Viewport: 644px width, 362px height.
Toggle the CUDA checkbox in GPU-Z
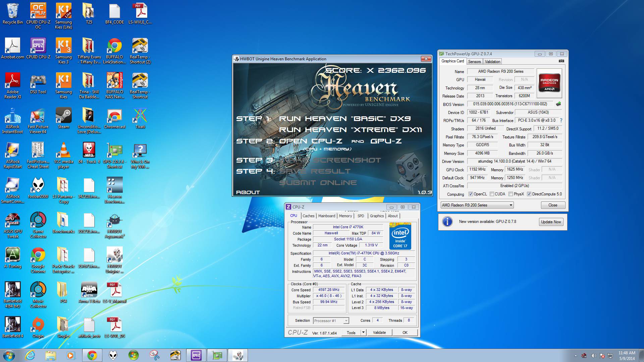pos(492,194)
